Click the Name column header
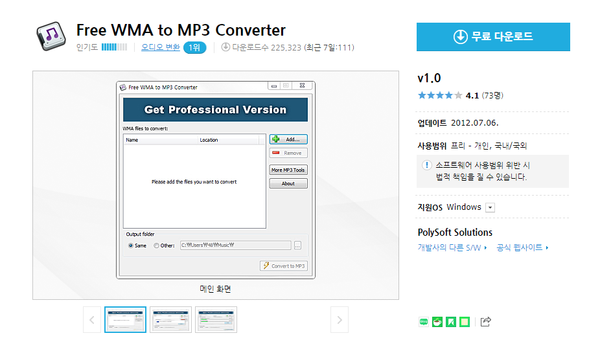The width and height of the screenshot is (589, 364). (x=161, y=140)
